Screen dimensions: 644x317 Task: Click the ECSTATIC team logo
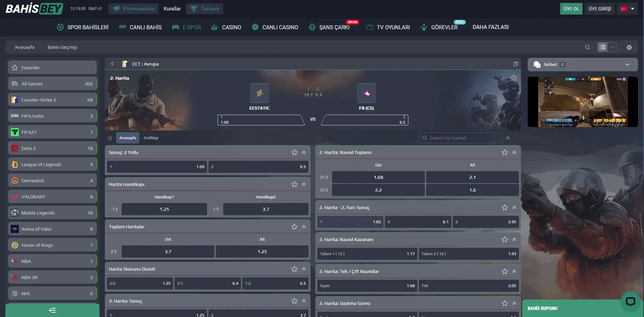[x=259, y=93]
